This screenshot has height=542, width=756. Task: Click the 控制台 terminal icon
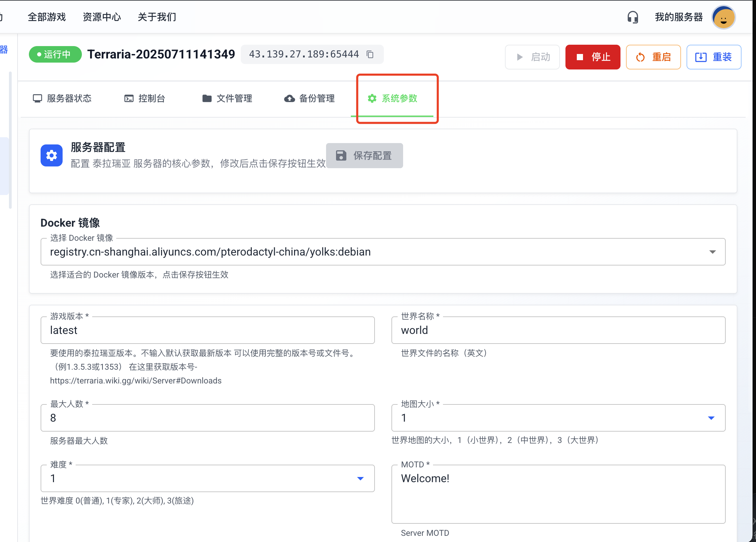(x=129, y=98)
